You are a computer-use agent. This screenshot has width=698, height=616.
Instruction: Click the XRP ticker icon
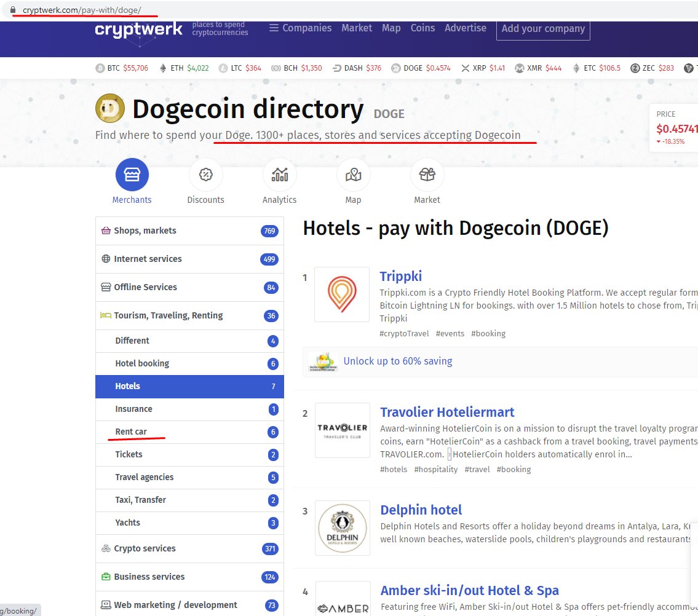coord(465,68)
